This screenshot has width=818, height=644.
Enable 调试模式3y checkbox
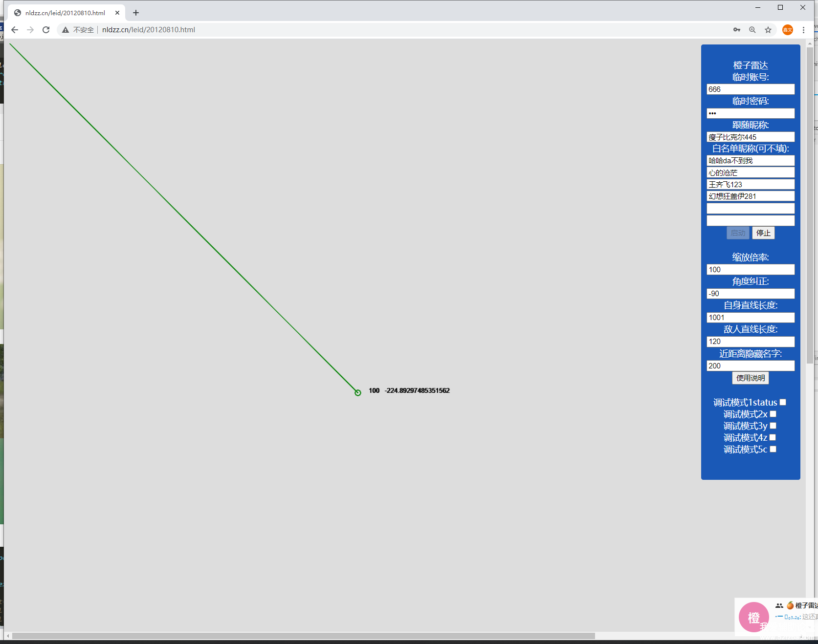coord(773,426)
